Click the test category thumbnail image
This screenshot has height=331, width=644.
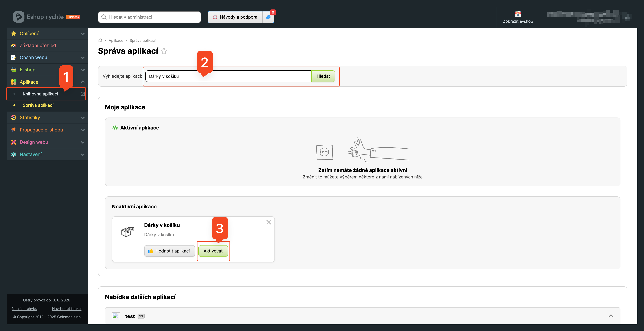click(x=116, y=316)
